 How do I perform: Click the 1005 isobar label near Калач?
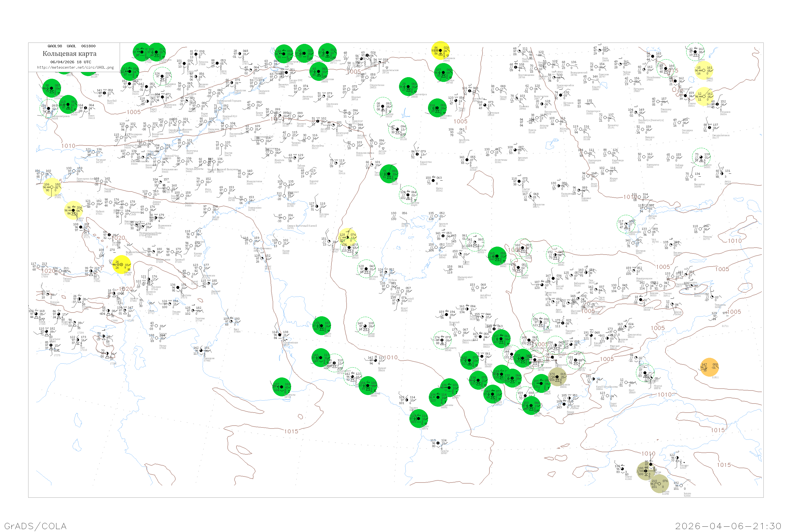click(134, 112)
